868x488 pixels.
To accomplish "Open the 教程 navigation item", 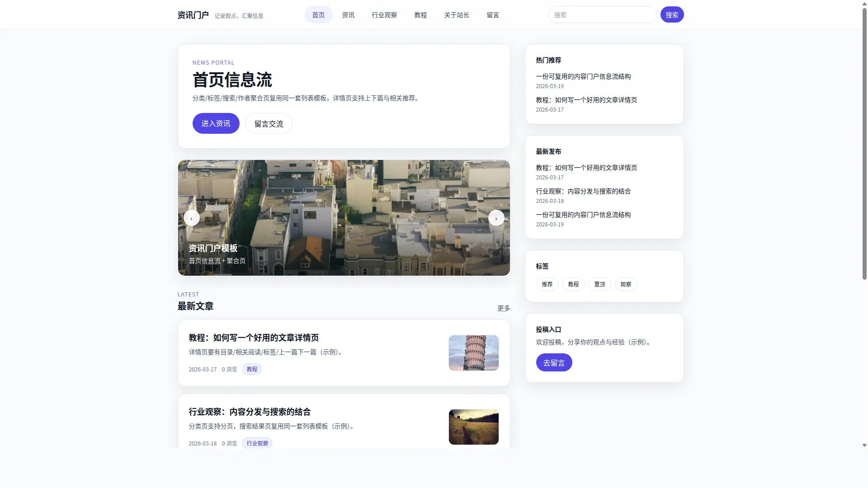I will tap(420, 15).
